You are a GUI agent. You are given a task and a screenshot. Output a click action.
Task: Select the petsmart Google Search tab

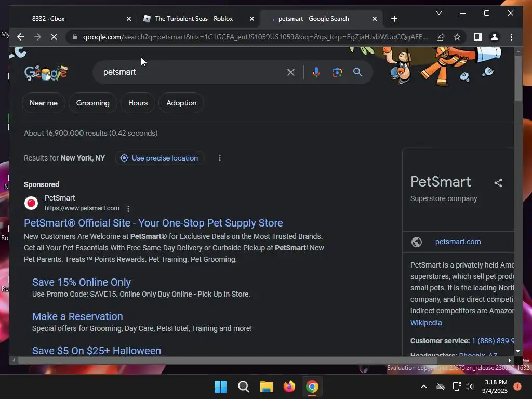pos(313,19)
